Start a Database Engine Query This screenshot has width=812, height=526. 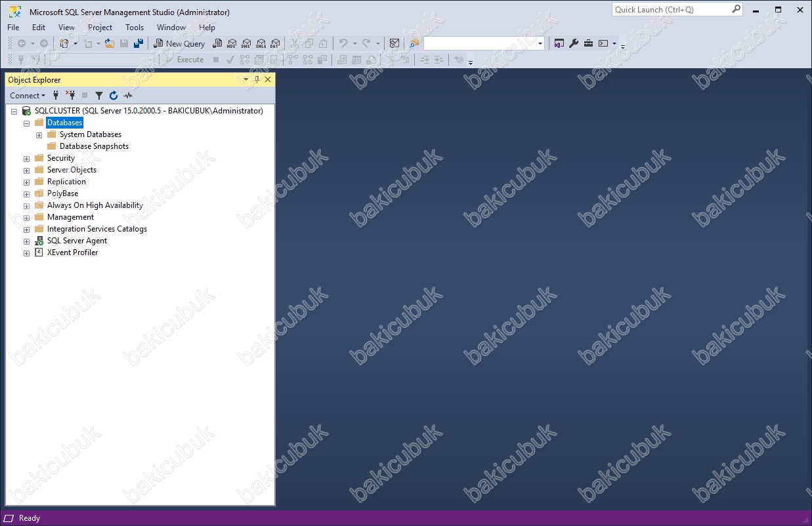[217, 43]
